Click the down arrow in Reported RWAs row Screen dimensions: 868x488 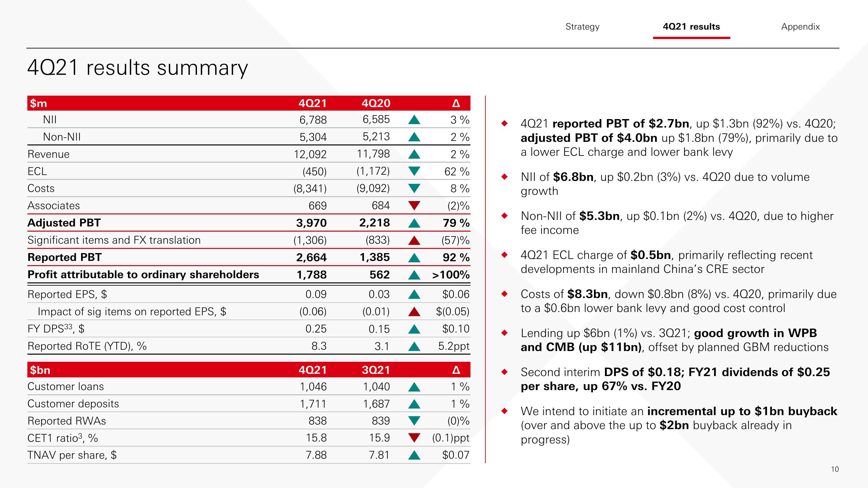[x=414, y=421]
